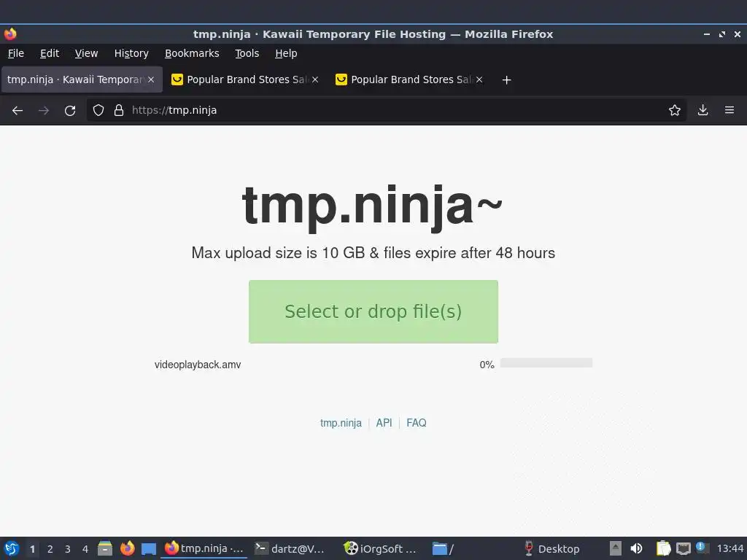This screenshot has height=560, width=747.
Task: Click the videoplayback.amv file name
Action: (198, 365)
